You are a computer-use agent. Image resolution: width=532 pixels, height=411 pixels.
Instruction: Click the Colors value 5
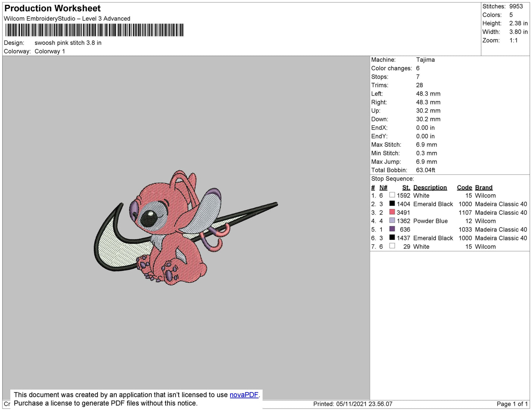tap(511, 15)
